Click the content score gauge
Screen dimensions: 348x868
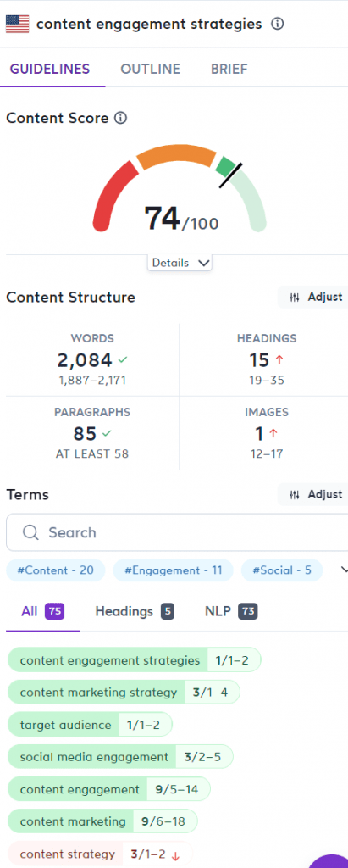click(x=180, y=188)
